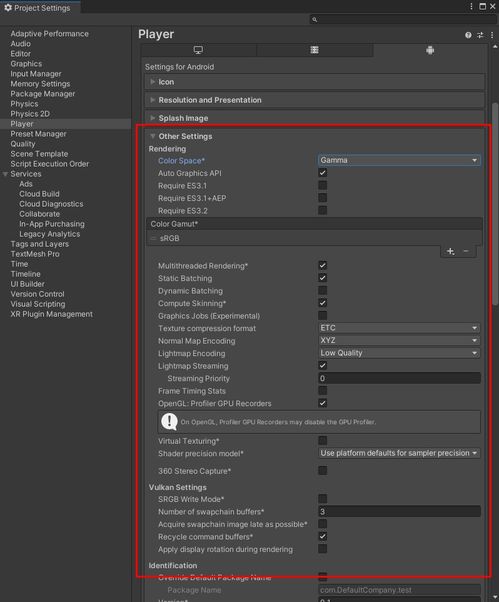Toggle the Lightmap Streaming checkbox
This screenshot has width=499, height=602.
323,366
